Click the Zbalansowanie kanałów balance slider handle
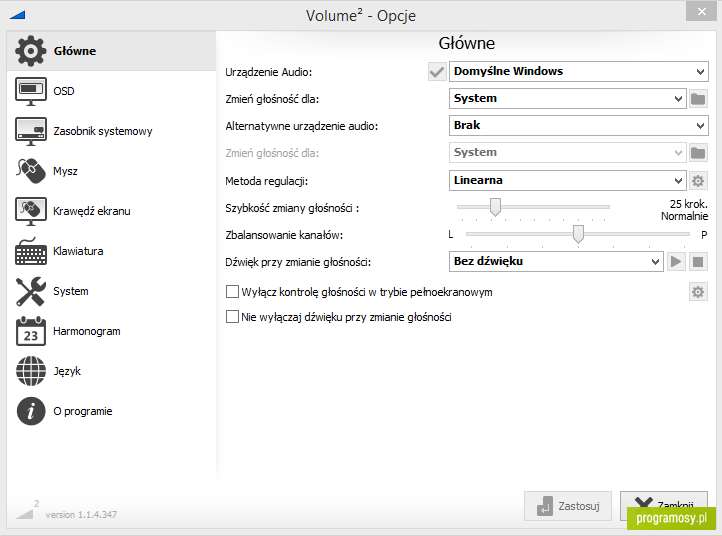Image resolution: width=722 pixels, height=536 pixels. coord(578,233)
